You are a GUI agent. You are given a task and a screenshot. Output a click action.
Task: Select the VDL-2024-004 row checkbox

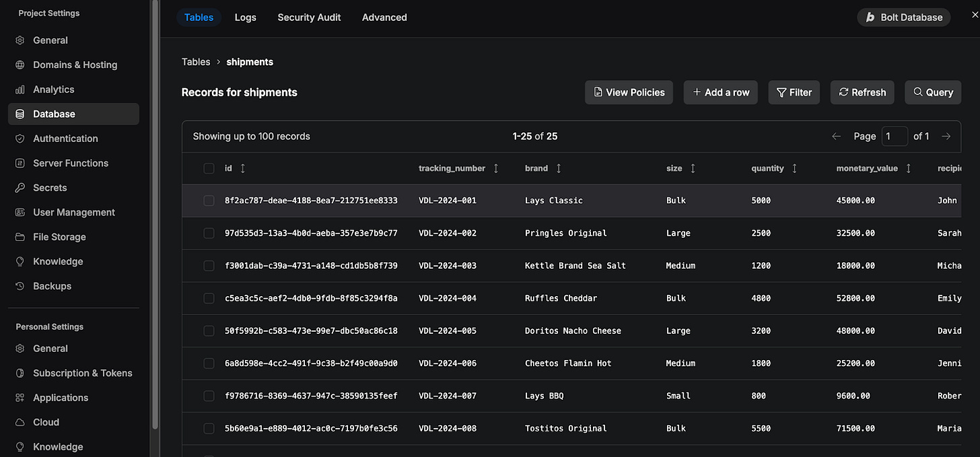[209, 298]
